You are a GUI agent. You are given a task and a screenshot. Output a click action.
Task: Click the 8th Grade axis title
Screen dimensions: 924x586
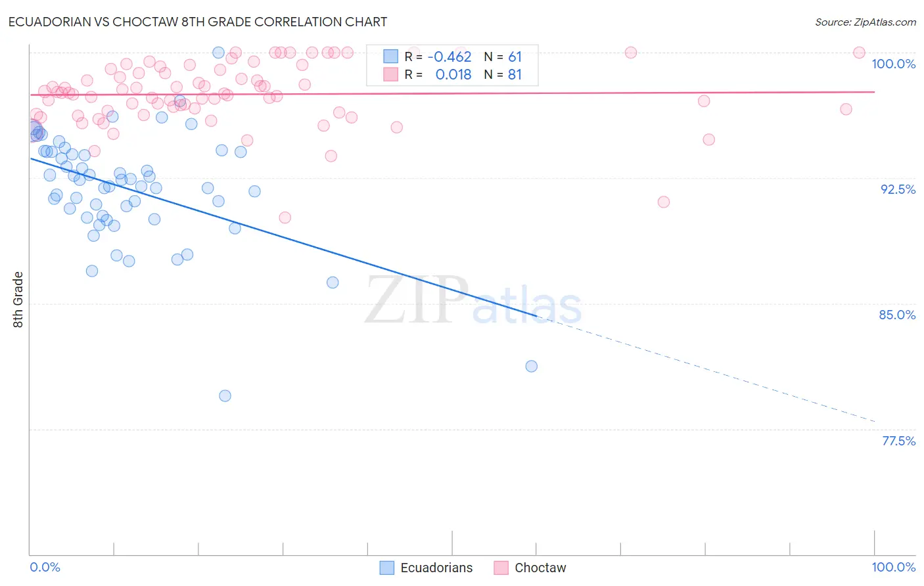(18, 300)
